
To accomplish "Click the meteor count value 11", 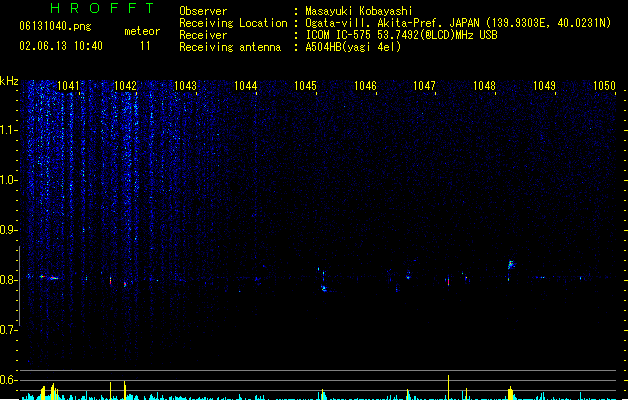I will pos(145,46).
